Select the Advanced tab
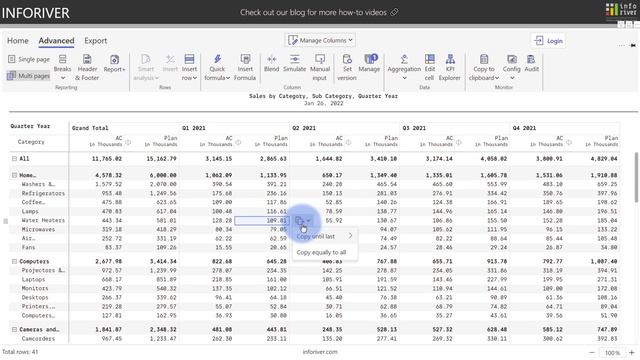Screen dimensions: 640x360 (x=56, y=40)
